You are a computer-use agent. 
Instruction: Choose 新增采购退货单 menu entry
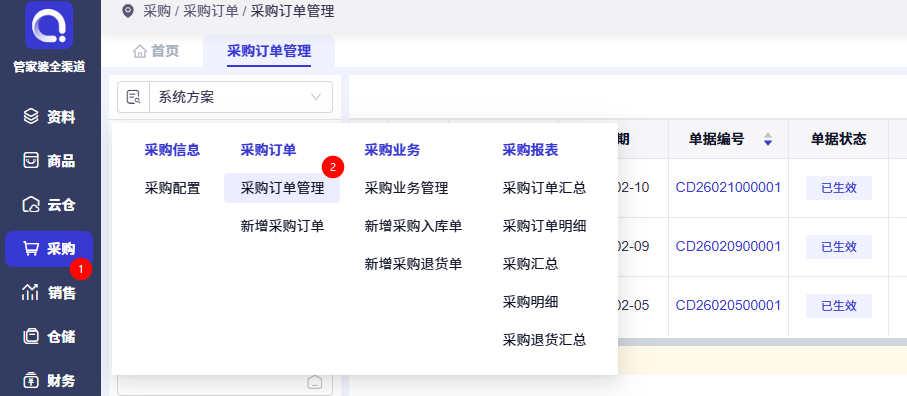point(414,264)
